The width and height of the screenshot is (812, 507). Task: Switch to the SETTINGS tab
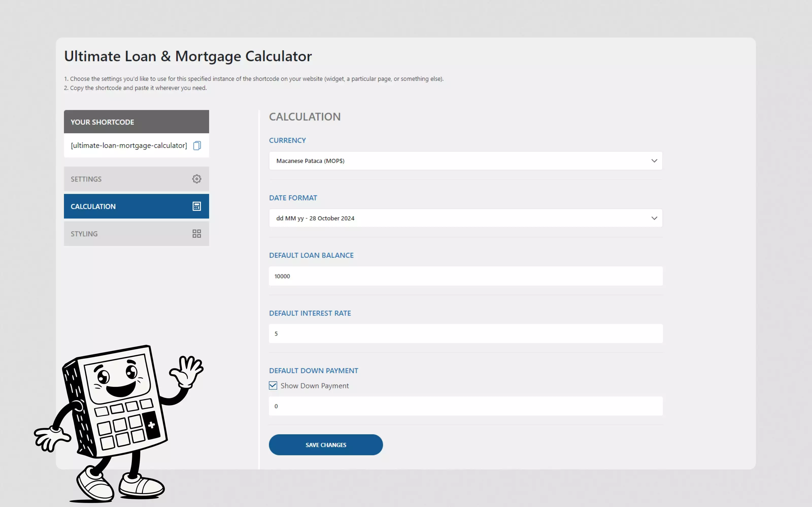pos(136,179)
